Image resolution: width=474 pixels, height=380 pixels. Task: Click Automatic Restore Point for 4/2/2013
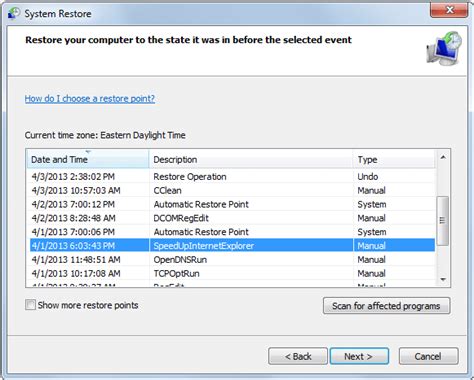click(201, 204)
